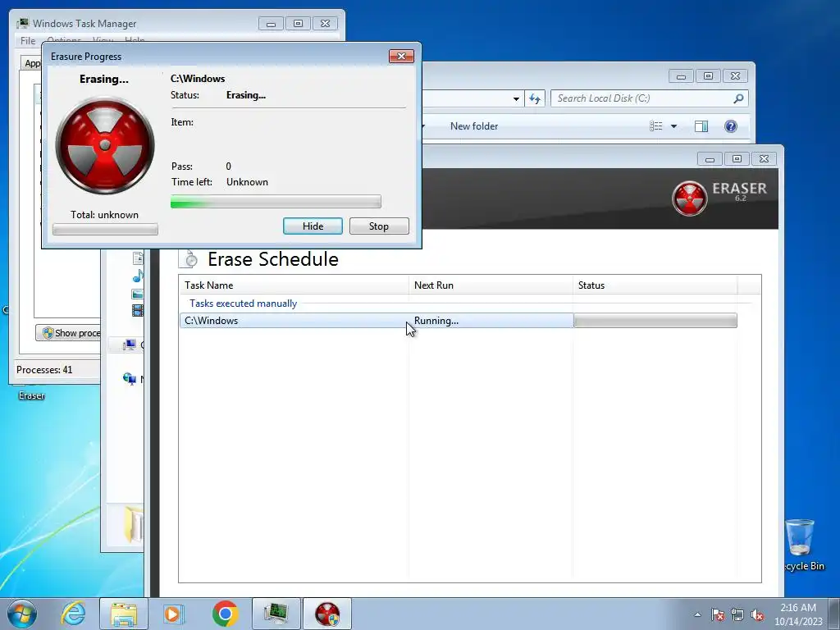This screenshot has width=840, height=630.
Task: Click the Videos library icon in Explorer sidebar
Action: (x=138, y=310)
